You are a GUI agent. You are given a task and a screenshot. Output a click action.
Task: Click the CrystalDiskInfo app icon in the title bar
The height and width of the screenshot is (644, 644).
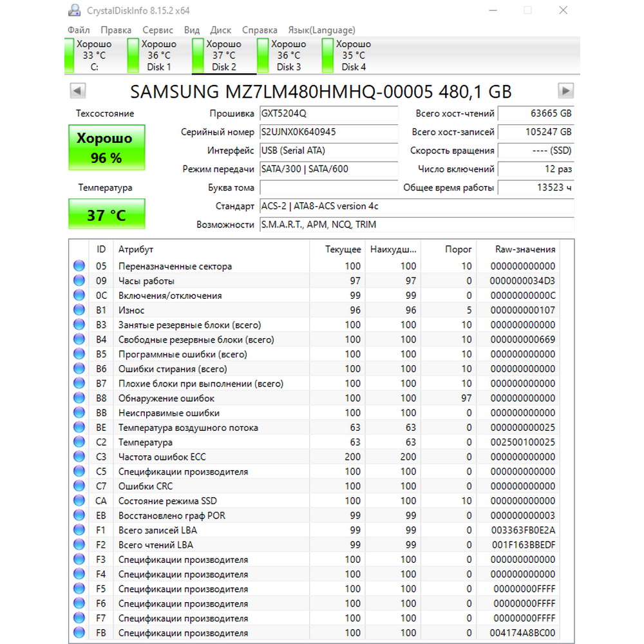(x=74, y=10)
